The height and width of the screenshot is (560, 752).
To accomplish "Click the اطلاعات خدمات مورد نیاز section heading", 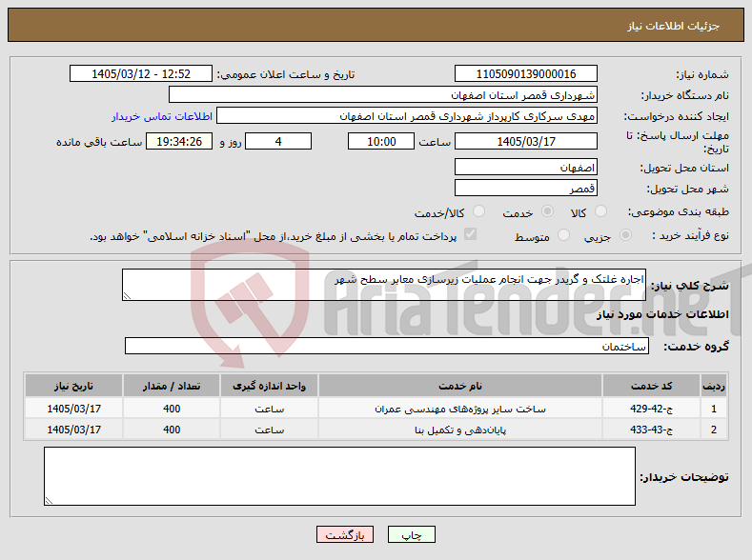I will click(662, 314).
